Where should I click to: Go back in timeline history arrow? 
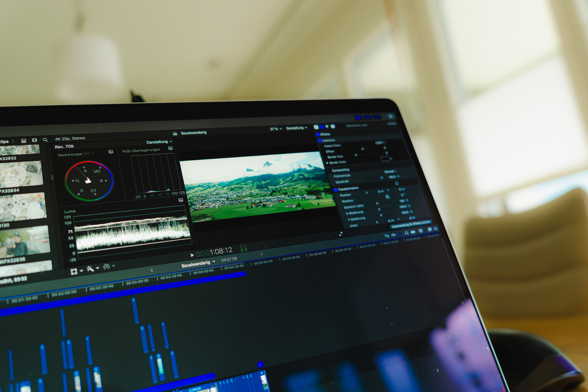coord(151,270)
